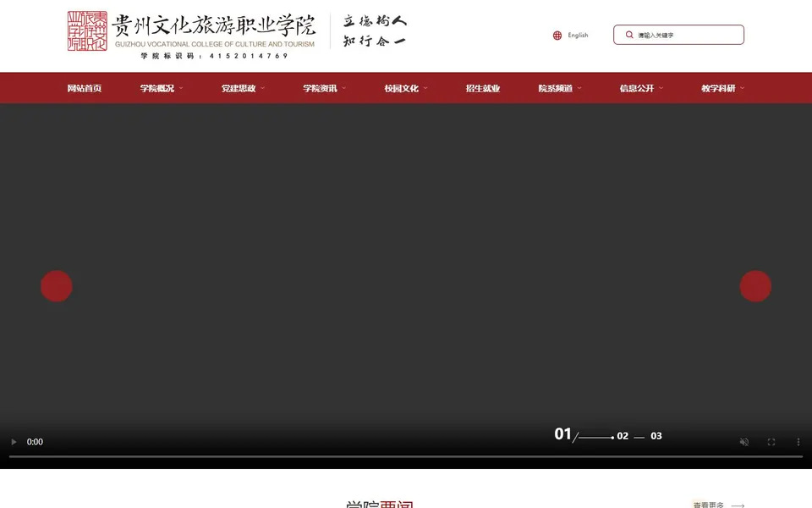Select slide indicator 03
Viewport: 812px width, 508px height.
tap(656, 436)
